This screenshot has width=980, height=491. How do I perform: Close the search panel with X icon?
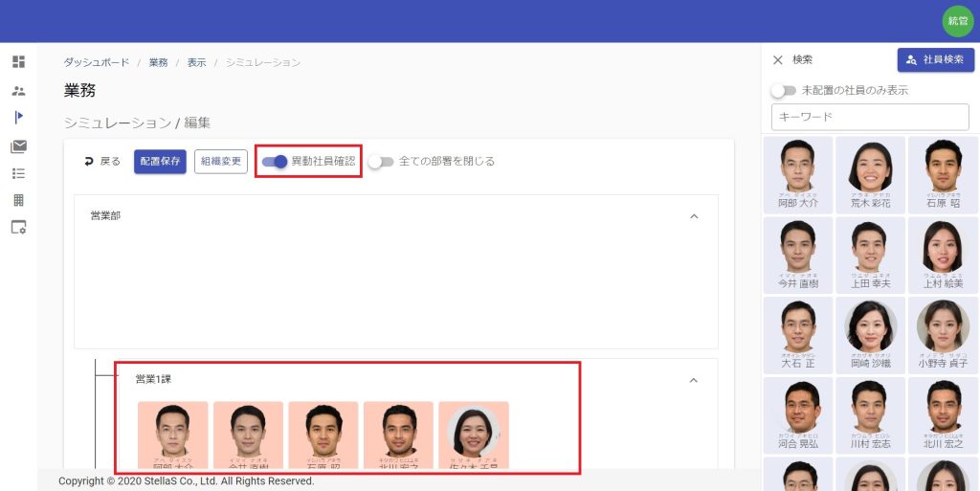click(x=777, y=59)
